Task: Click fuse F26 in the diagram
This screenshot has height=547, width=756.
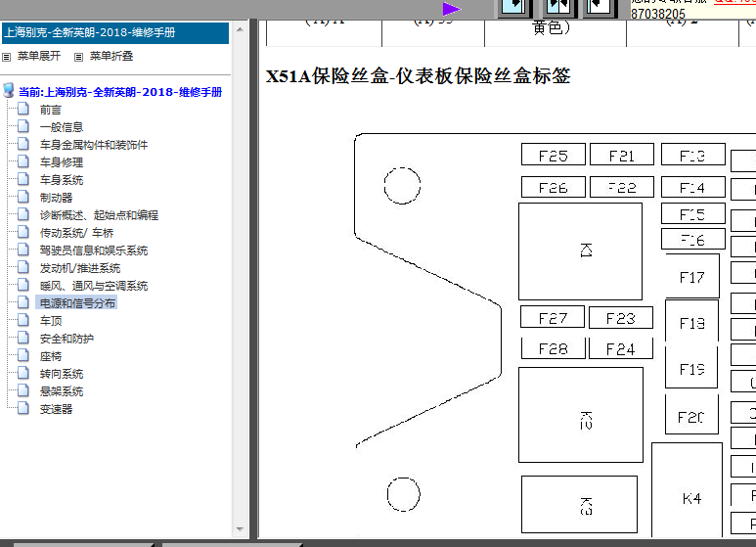Action: [553, 187]
